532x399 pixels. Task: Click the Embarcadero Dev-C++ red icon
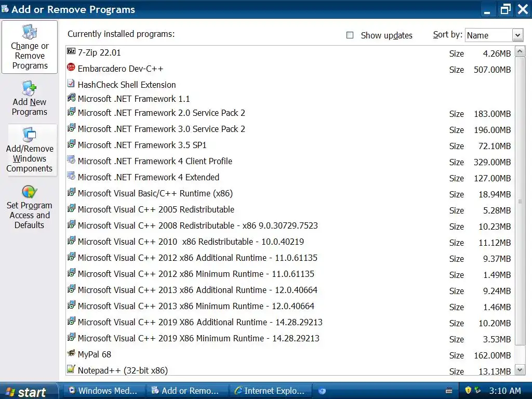71,67
